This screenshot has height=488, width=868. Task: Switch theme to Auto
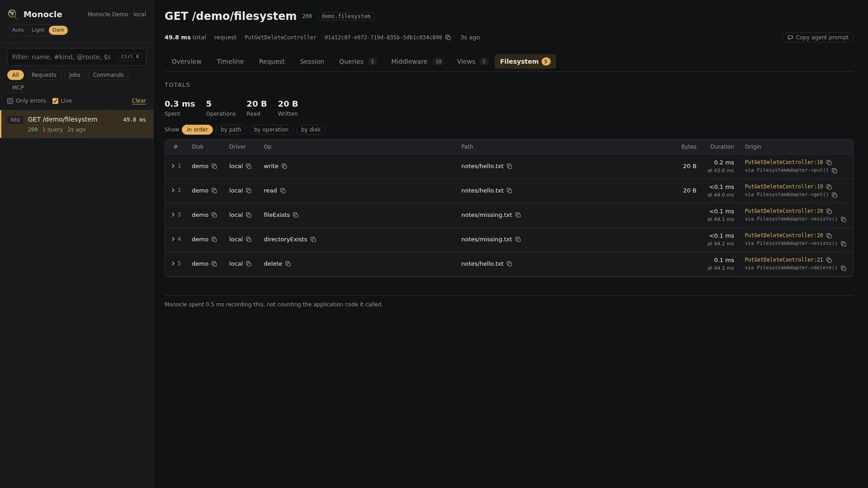click(18, 30)
